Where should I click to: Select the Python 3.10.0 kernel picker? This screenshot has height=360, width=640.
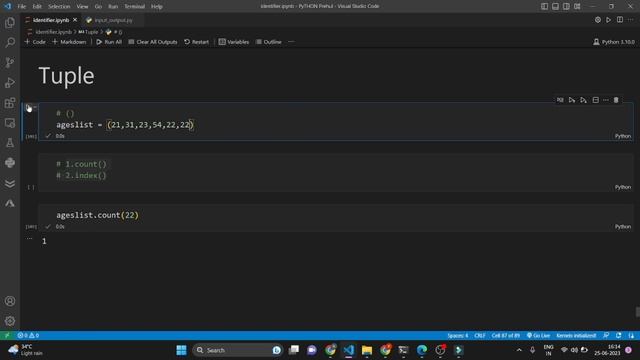[x=613, y=42]
